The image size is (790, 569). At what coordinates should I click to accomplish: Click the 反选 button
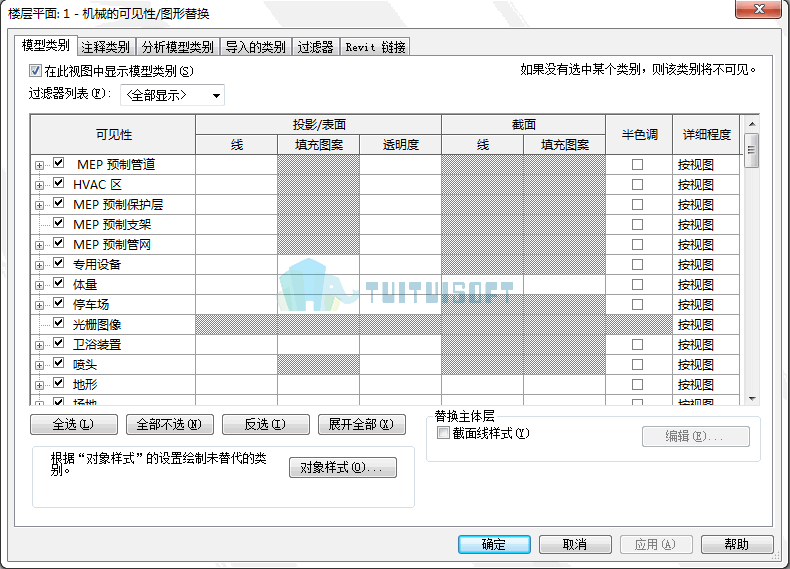pos(266,424)
